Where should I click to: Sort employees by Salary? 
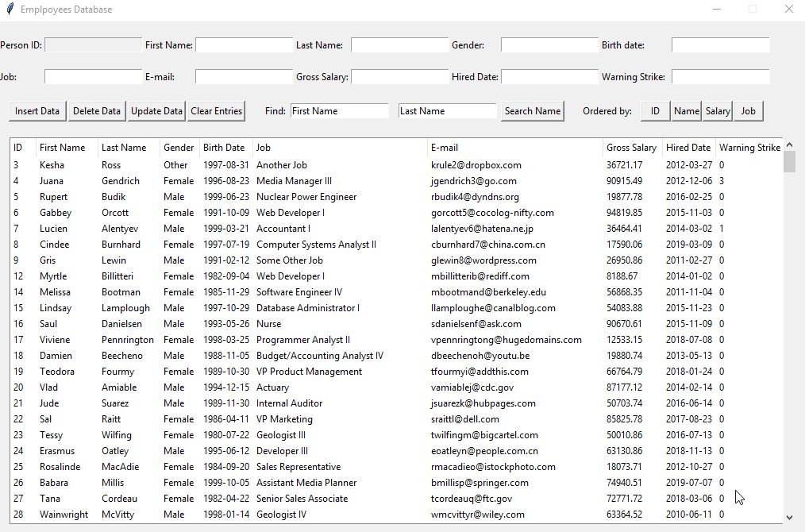point(717,111)
